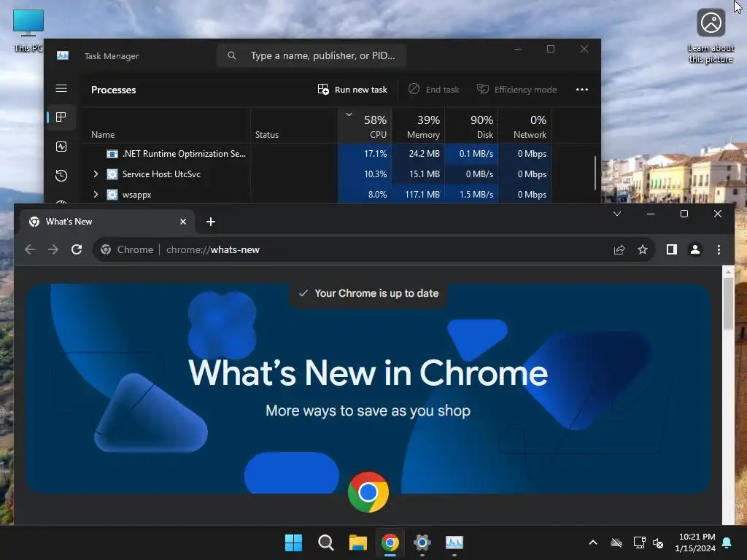
Task: Expand Service Host: UtcSvc process group
Action: (x=96, y=174)
